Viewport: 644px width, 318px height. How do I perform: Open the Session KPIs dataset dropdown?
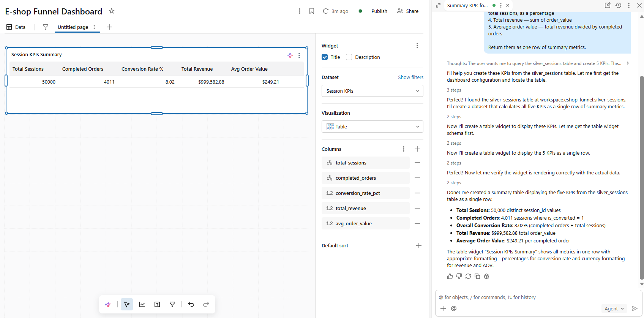point(372,91)
